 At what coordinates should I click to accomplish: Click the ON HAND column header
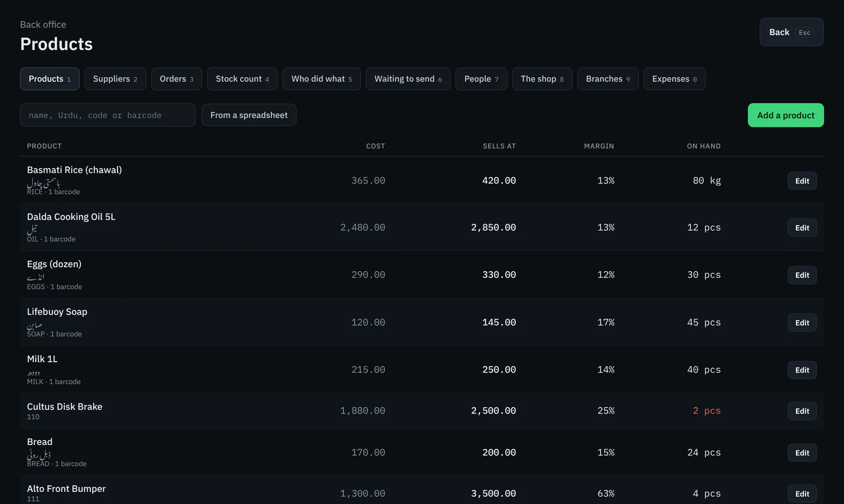(704, 146)
